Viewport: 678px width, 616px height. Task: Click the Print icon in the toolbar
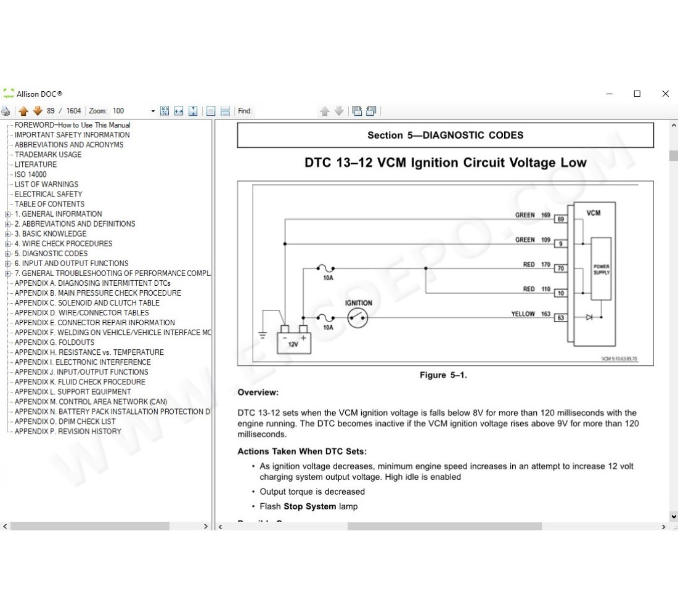[6, 111]
